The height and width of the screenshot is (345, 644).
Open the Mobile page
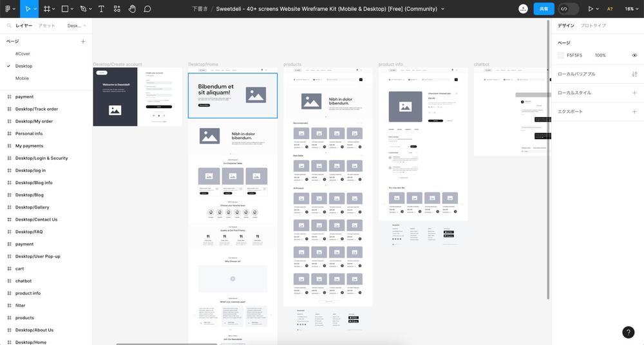click(22, 78)
